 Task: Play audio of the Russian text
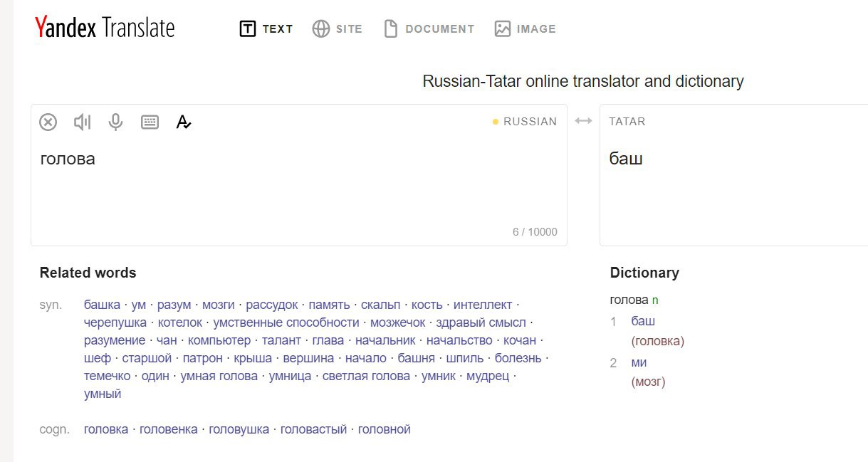click(x=83, y=122)
